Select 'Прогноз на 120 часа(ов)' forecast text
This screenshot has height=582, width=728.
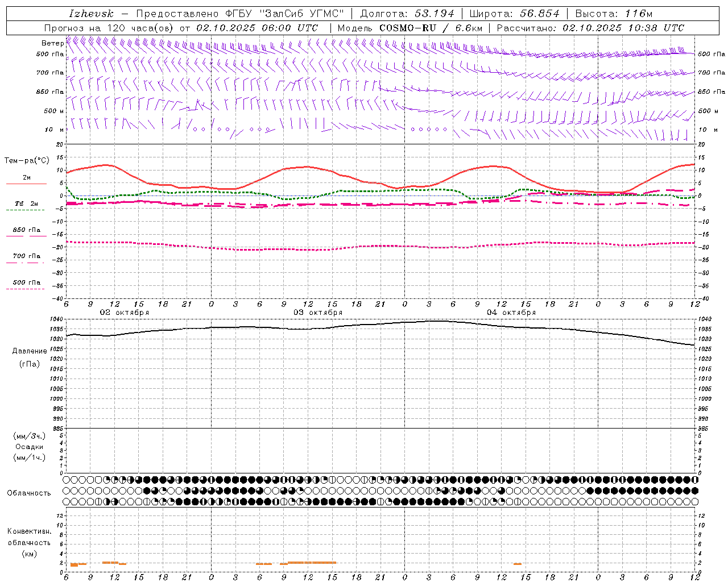pyautogui.click(x=109, y=28)
